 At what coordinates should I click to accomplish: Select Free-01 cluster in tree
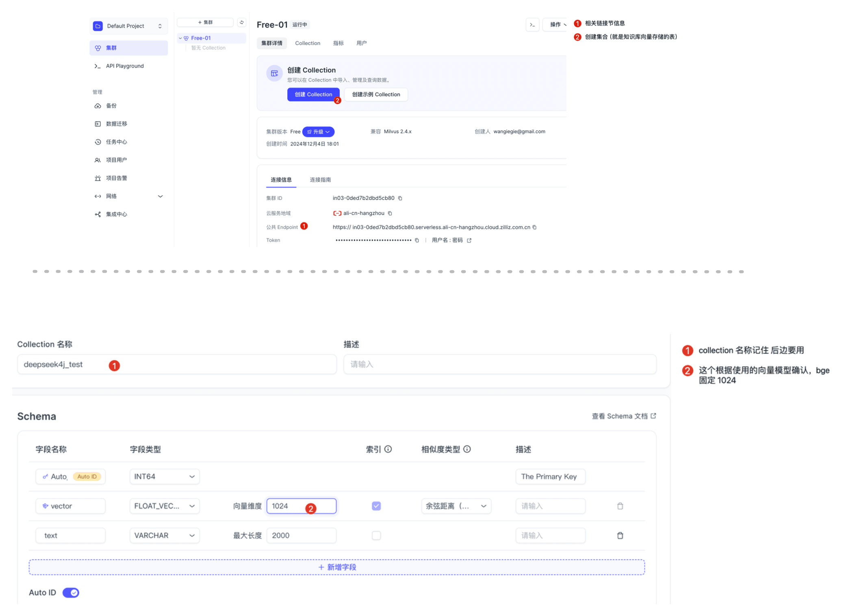201,38
